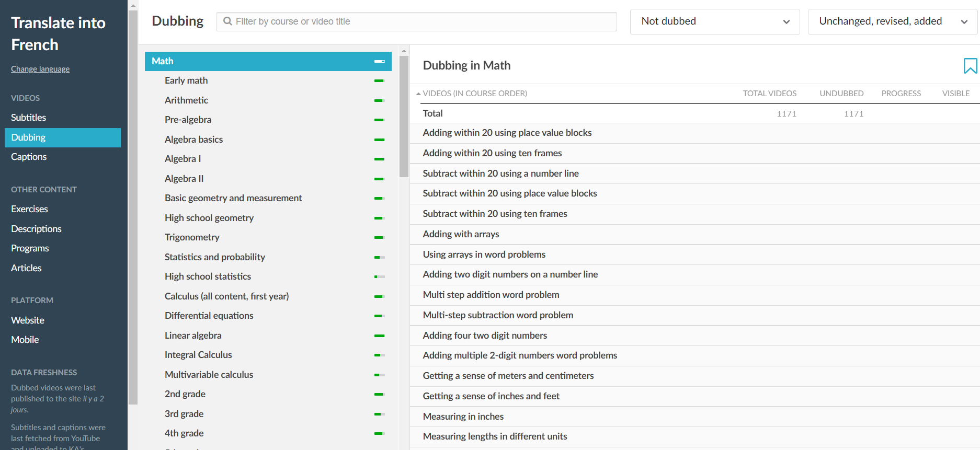Sort by the Undubbed column header
980x450 pixels.
pyautogui.click(x=841, y=94)
